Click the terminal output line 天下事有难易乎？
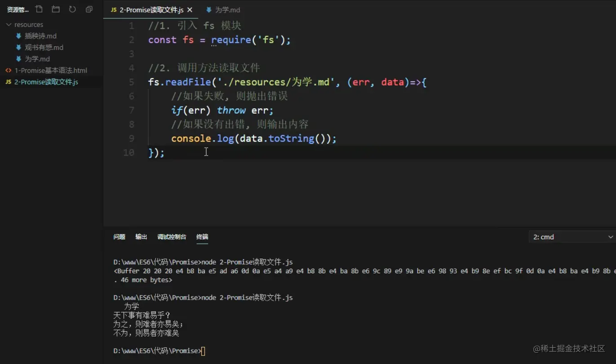The image size is (616, 364). click(x=142, y=315)
